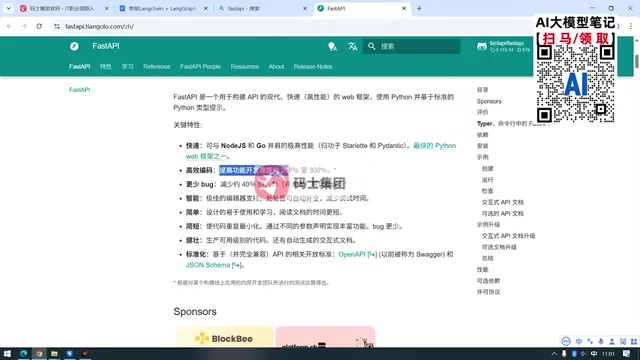Viewport: 640px width, 360px height.
Task: Jump to 示例 in table of contents
Action: pos(482,157)
